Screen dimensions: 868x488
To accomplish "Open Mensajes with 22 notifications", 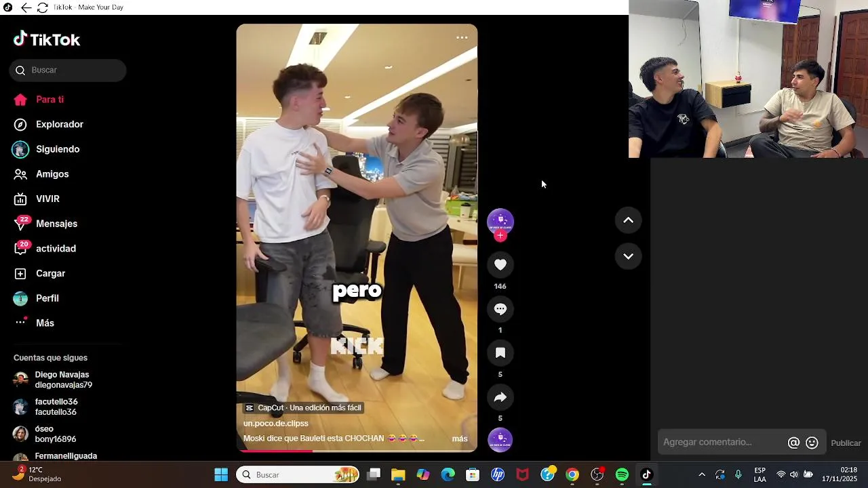I will 45,224.
